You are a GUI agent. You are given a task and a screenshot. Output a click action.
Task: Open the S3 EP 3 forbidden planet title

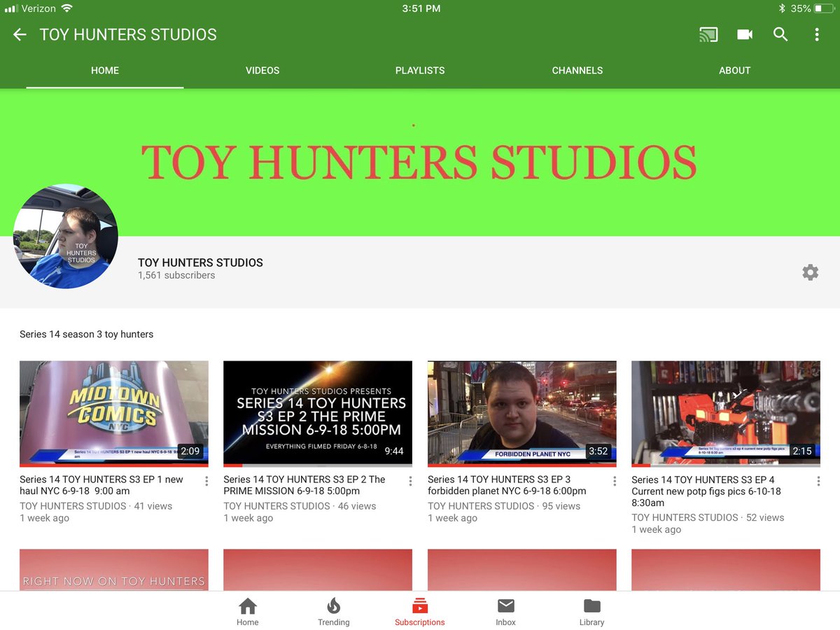[x=507, y=485]
